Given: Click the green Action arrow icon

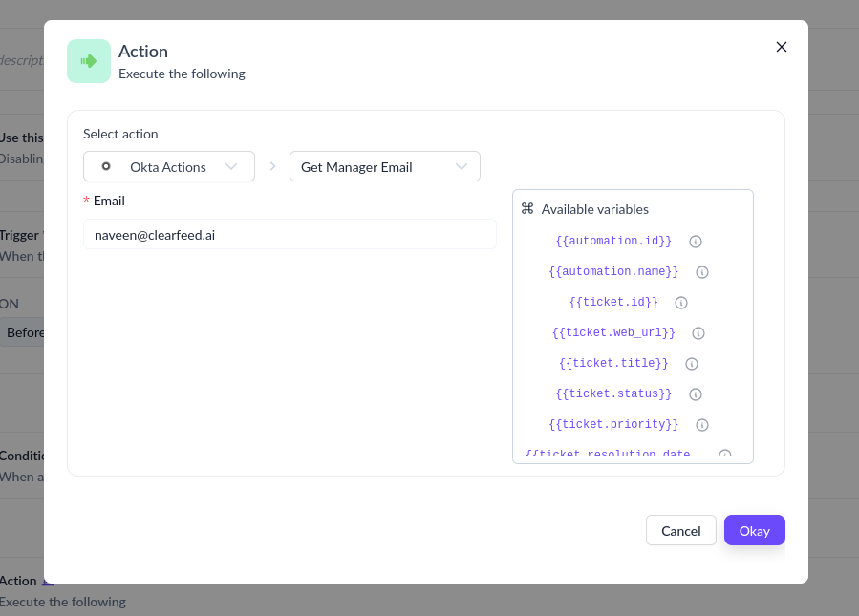Looking at the screenshot, I should 88,60.
